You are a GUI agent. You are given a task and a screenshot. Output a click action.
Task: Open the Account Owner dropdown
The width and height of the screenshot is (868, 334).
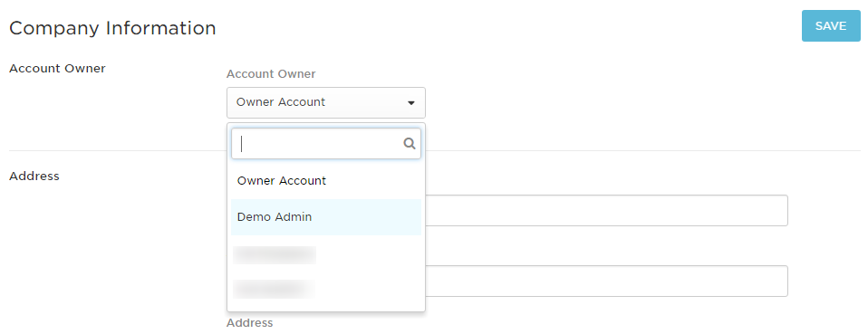[325, 102]
